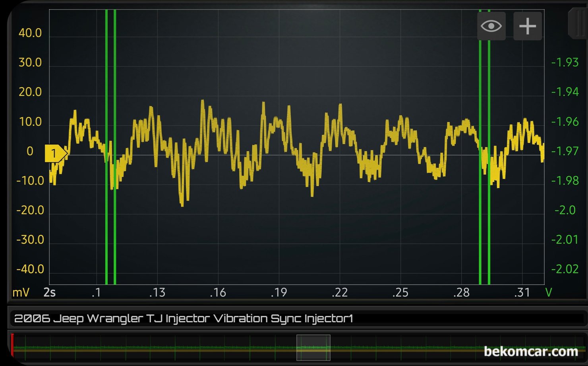
Task: Toggle the eye visibility button
Action: [491, 26]
